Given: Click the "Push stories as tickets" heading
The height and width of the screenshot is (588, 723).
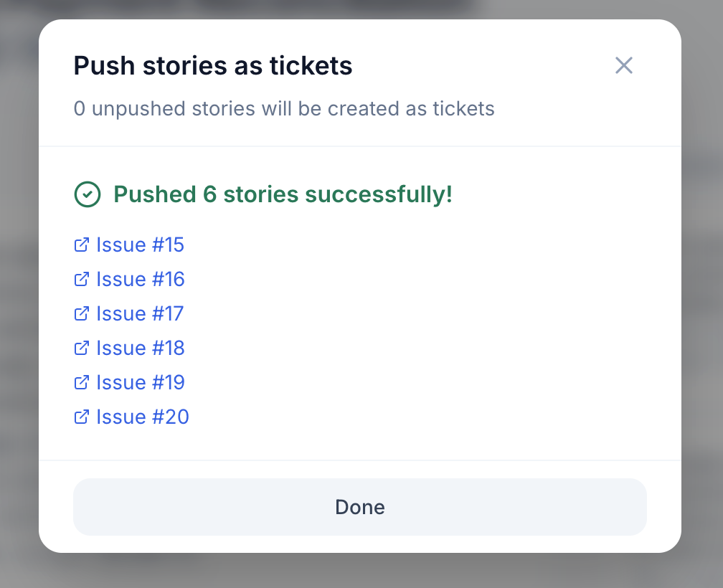Looking at the screenshot, I should point(213,66).
